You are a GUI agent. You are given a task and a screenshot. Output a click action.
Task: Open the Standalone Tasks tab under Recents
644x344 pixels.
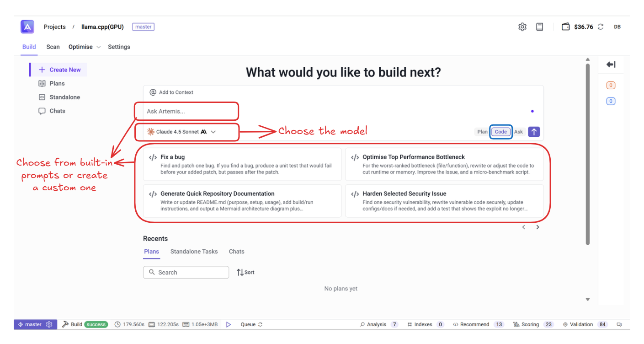click(x=194, y=252)
